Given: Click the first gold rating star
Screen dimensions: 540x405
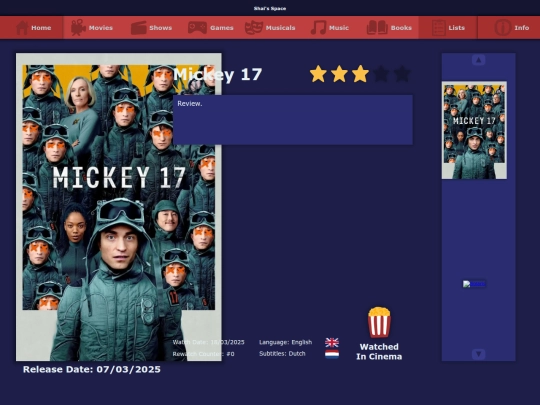Looking at the screenshot, I should coord(318,74).
